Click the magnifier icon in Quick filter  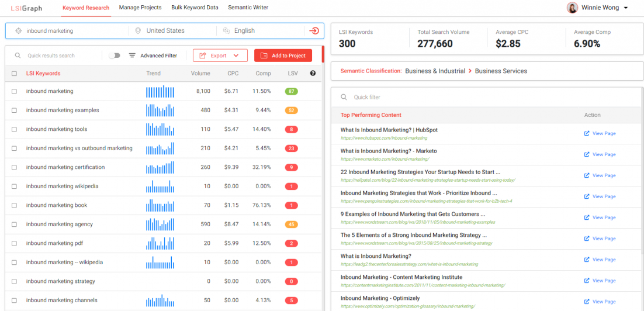pos(344,98)
